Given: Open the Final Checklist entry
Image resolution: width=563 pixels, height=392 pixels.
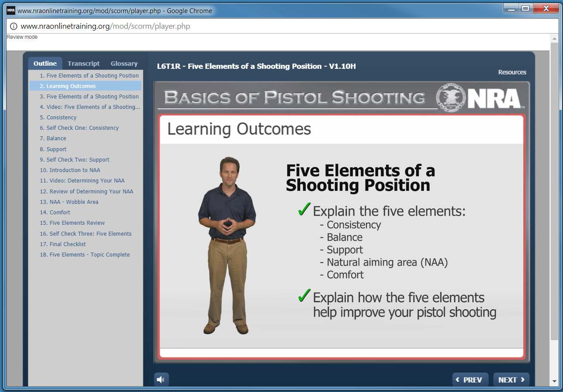Looking at the screenshot, I should click(64, 244).
